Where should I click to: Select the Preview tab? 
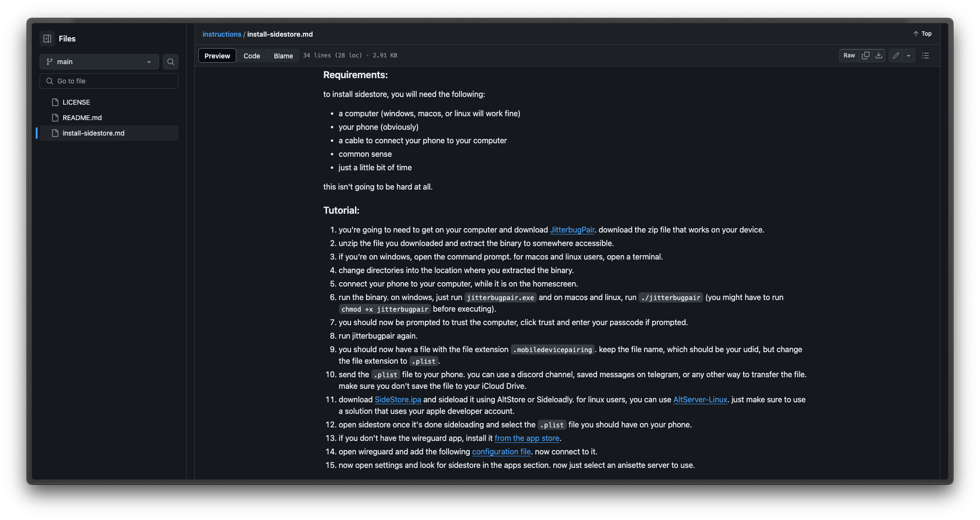click(217, 56)
